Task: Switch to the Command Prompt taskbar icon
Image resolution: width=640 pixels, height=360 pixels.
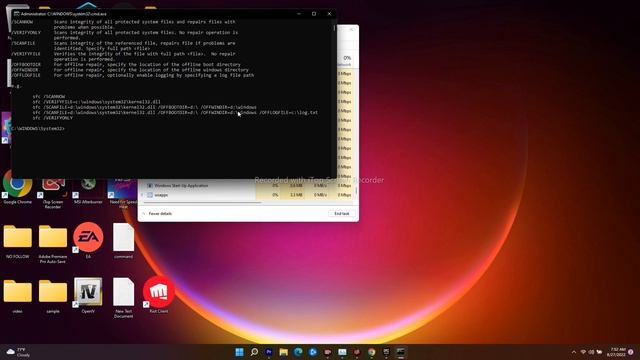Action: [401, 352]
